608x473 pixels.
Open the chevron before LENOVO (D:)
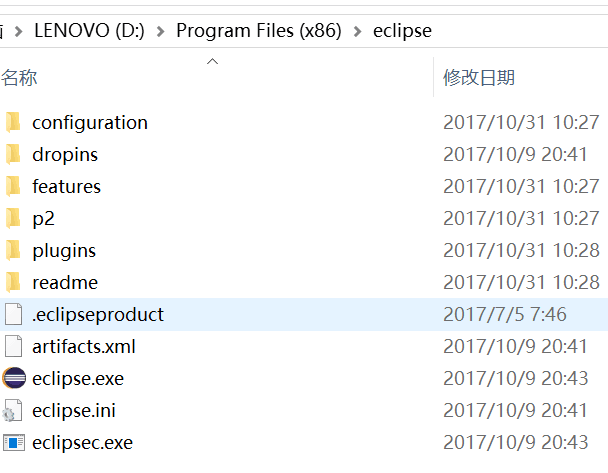18,31
